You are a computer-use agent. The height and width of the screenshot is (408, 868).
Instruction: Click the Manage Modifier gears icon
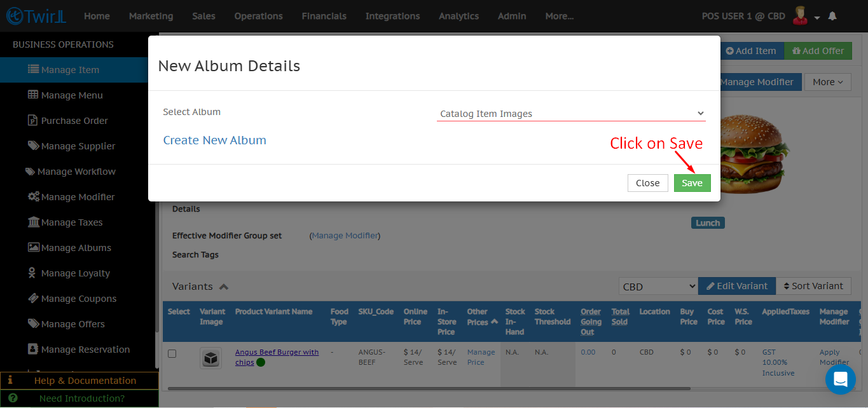click(x=33, y=197)
